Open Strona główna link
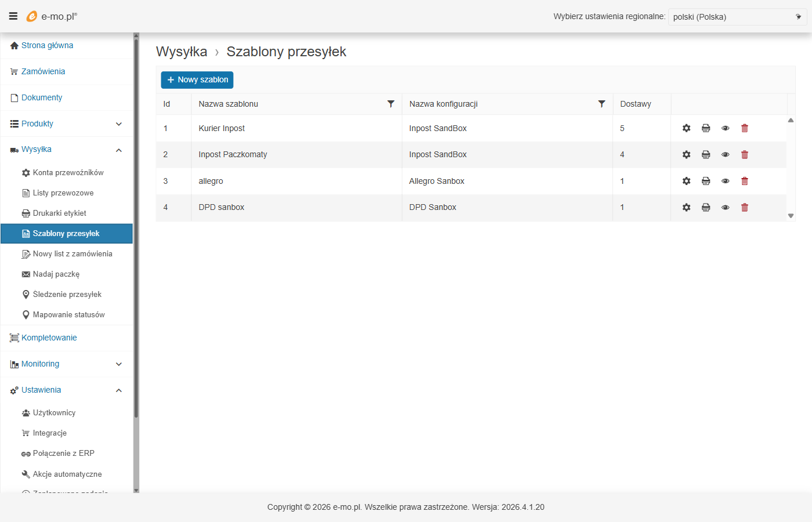Screen dimensions: 812x522 click(47, 45)
